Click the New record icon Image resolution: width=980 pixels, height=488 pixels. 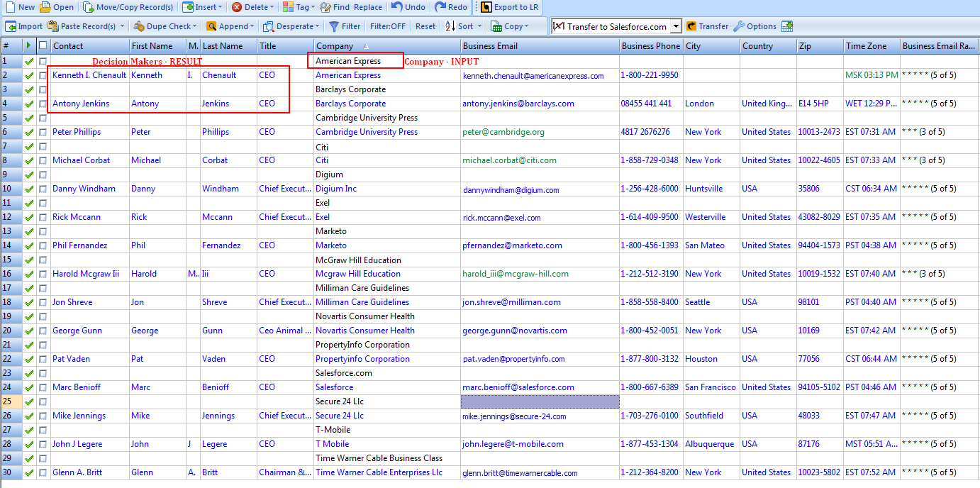pos(10,7)
